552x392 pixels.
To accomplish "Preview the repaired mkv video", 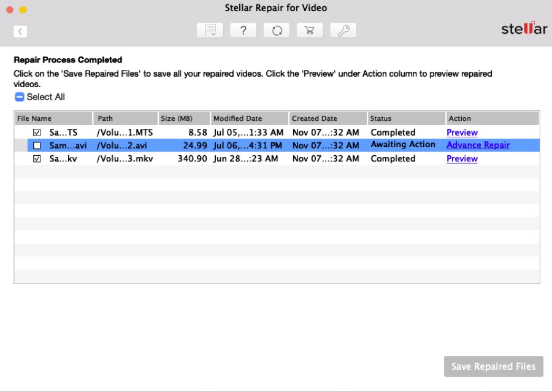I will pos(462,159).
